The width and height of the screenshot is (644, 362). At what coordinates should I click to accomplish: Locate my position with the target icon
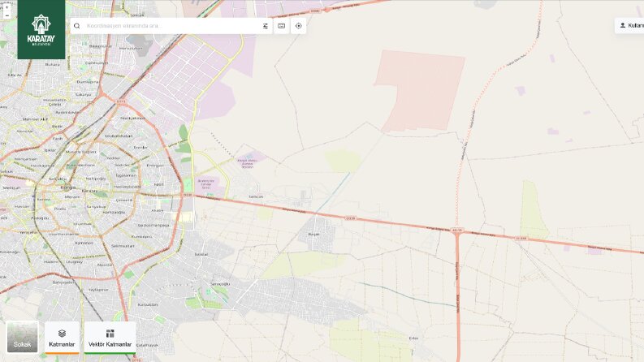click(x=299, y=26)
